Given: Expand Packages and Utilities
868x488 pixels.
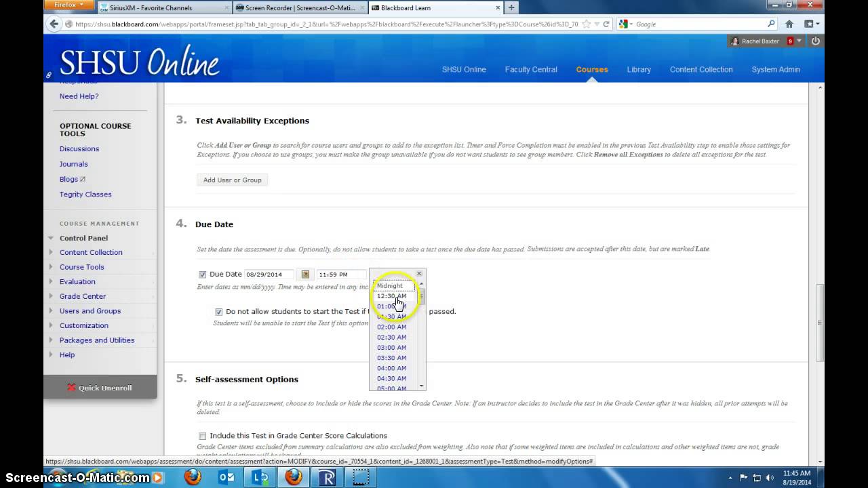Looking at the screenshot, I should click(51, 340).
